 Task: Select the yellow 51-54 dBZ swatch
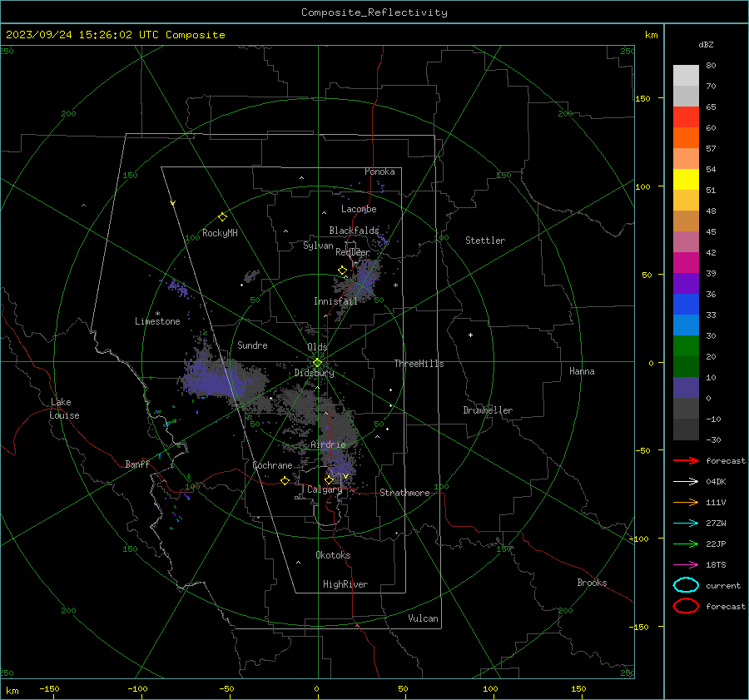(686, 179)
